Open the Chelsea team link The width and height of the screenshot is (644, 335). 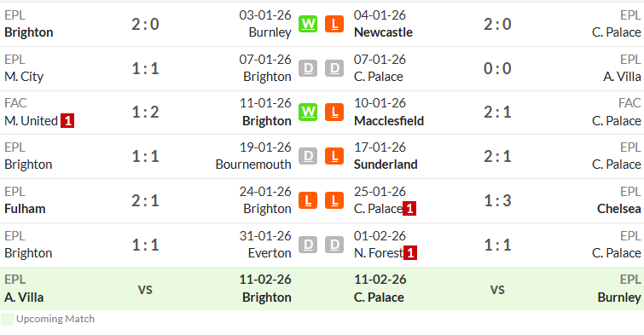(618, 209)
